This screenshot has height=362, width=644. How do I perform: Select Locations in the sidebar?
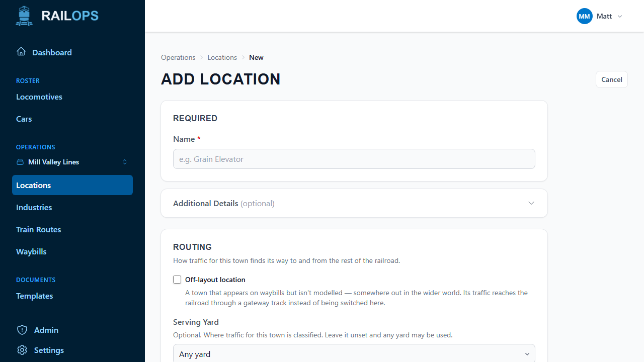pos(72,185)
